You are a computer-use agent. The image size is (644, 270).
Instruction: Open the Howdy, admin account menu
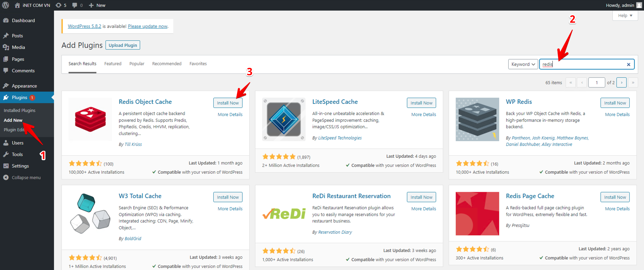(620, 5)
